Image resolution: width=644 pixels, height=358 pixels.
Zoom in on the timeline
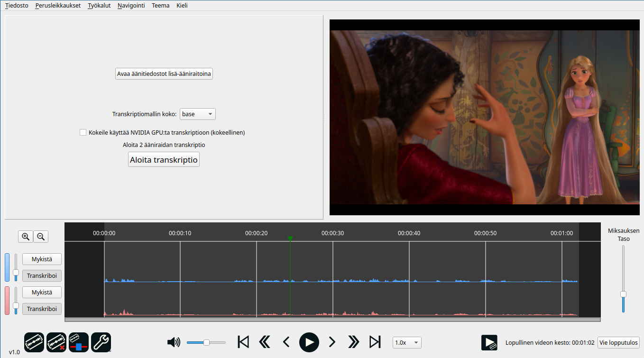[26, 237]
